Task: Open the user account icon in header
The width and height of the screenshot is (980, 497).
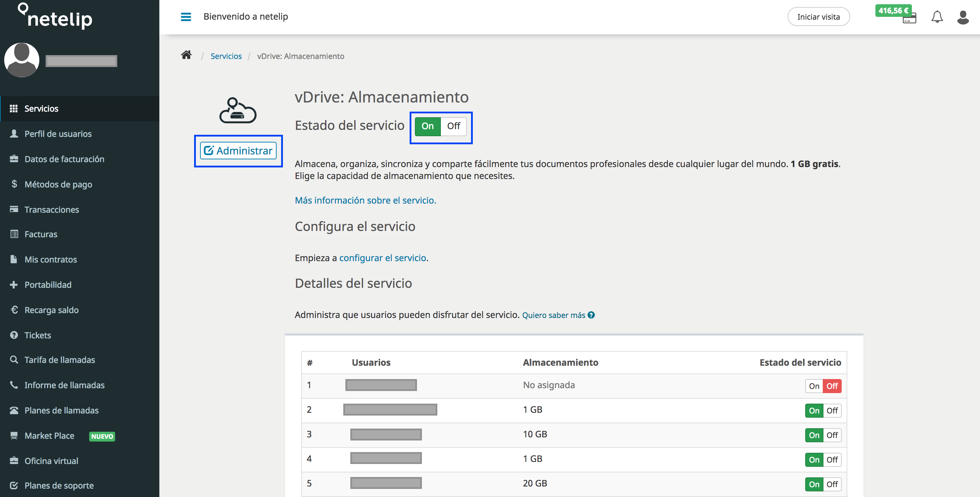Action: click(x=963, y=17)
